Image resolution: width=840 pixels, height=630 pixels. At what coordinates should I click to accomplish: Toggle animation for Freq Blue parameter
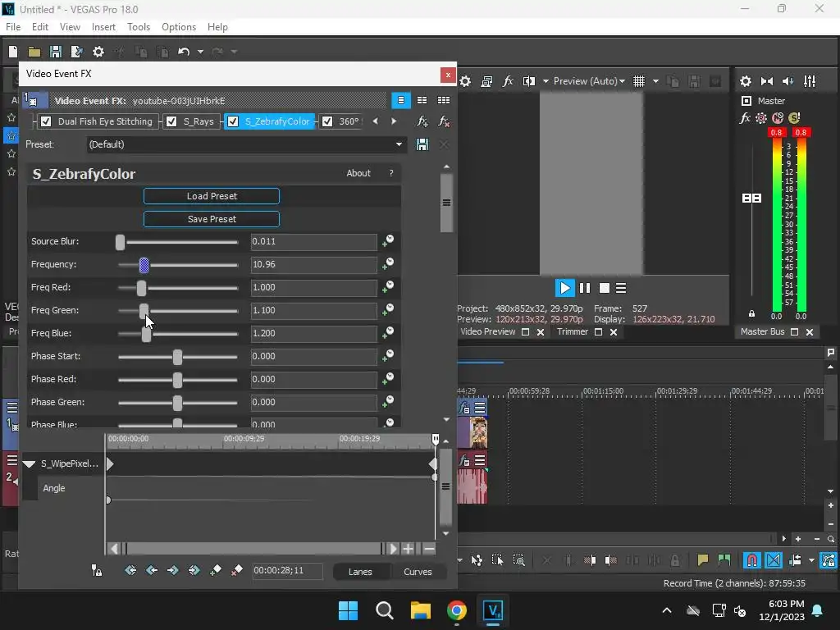(x=388, y=333)
